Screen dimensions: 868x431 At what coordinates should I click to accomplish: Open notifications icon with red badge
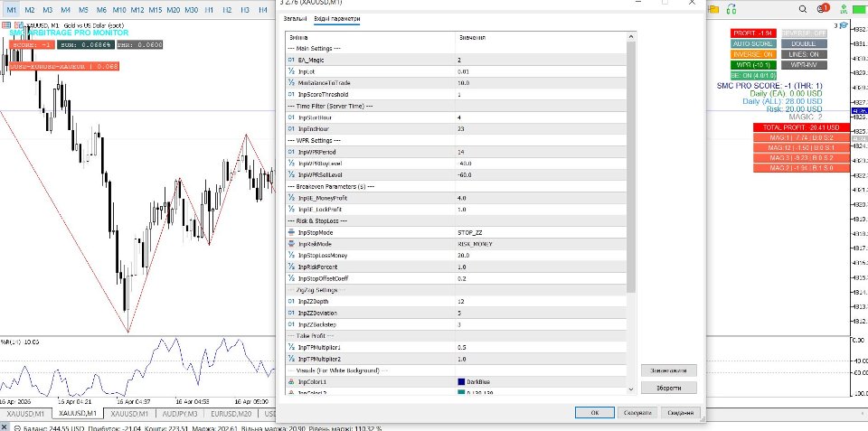click(x=823, y=9)
